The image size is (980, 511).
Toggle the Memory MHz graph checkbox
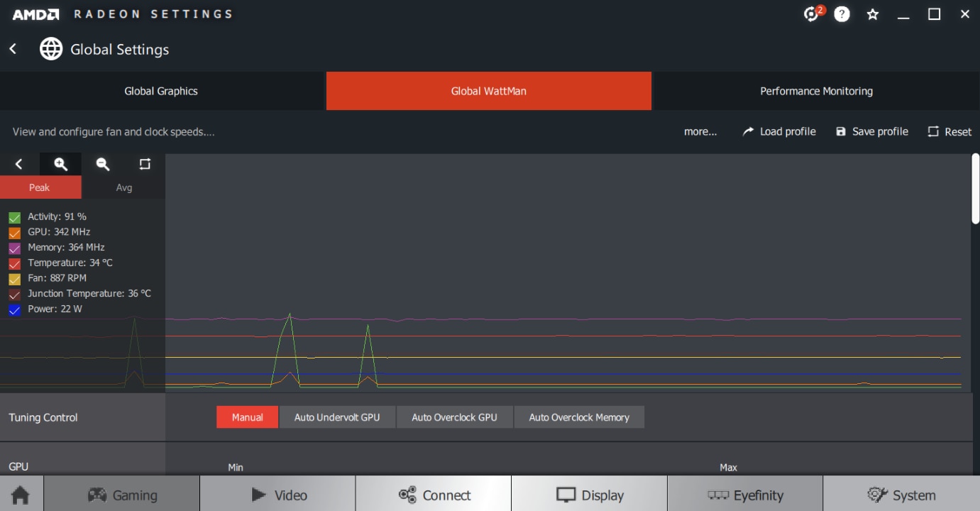pyautogui.click(x=15, y=248)
